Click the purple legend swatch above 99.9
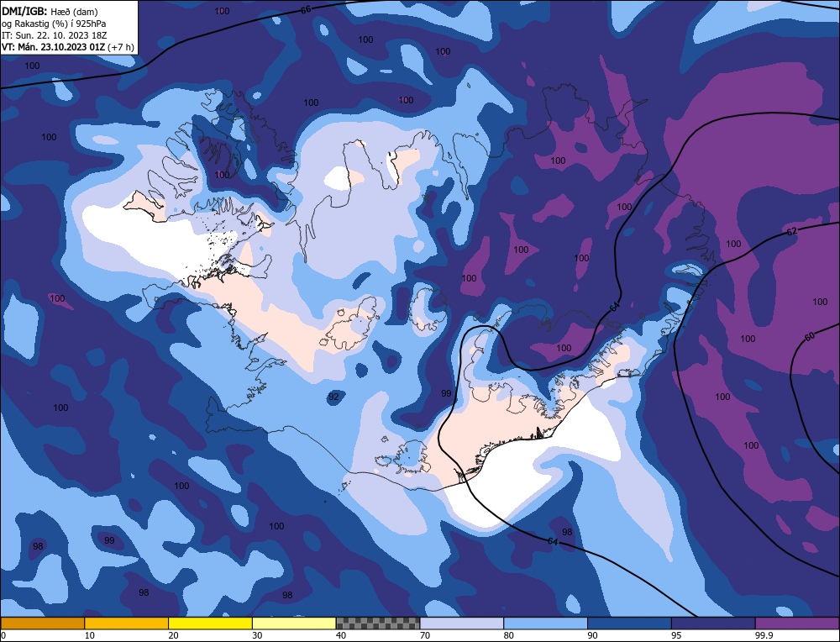840x642 pixels. coord(797,624)
